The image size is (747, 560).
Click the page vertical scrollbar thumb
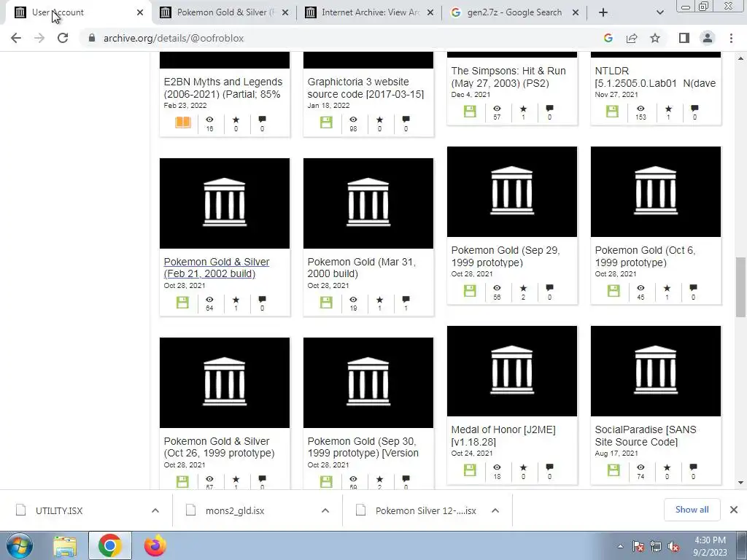(740, 287)
